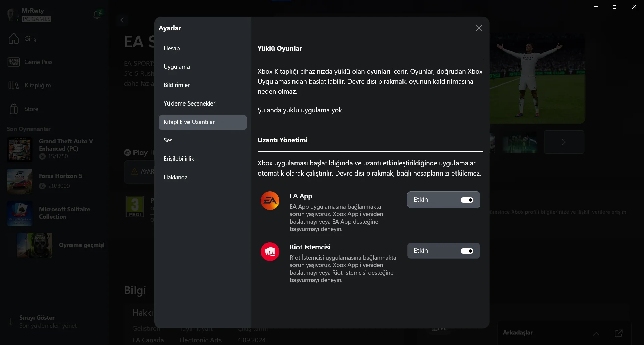This screenshot has height=345, width=644.
Task: Open Grand Theft Auto V thumbnail
Action: [x=20, y=150]
